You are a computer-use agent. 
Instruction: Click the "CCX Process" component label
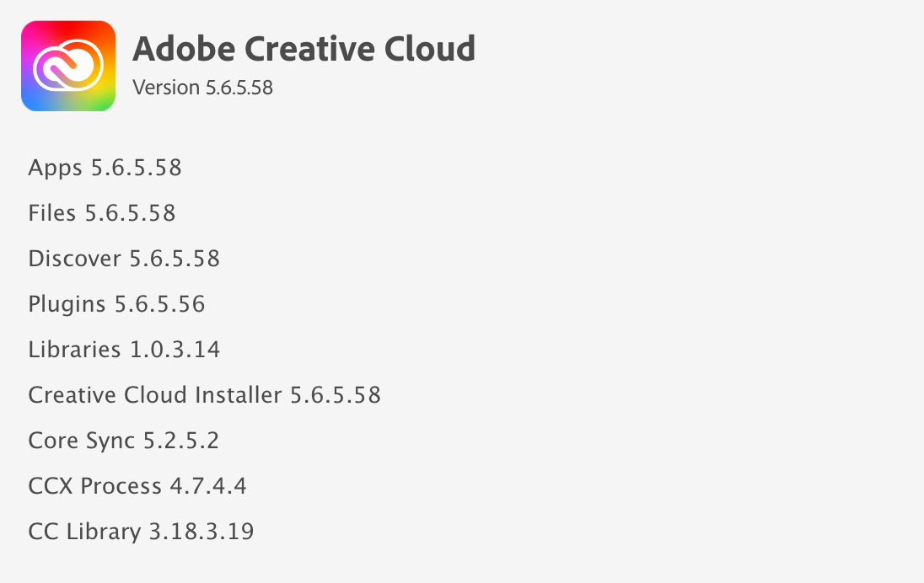pos(94,485)
